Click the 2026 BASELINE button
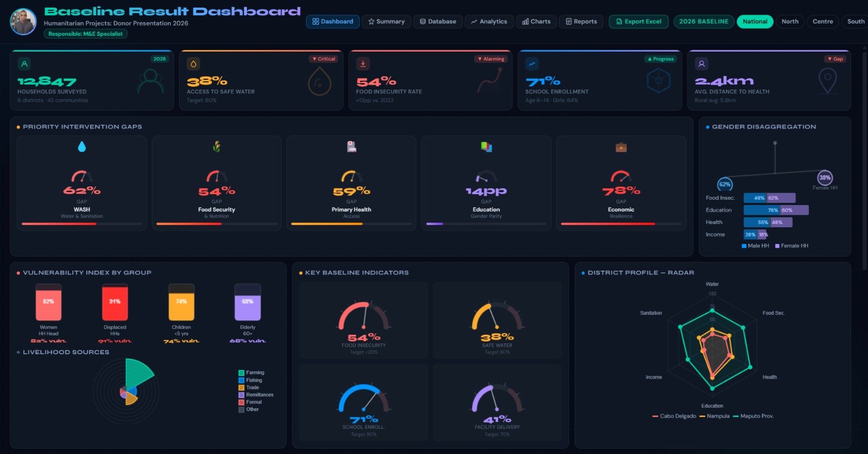Image resolution: width=868 pixels, height=454 pixels. pos(704,22)
